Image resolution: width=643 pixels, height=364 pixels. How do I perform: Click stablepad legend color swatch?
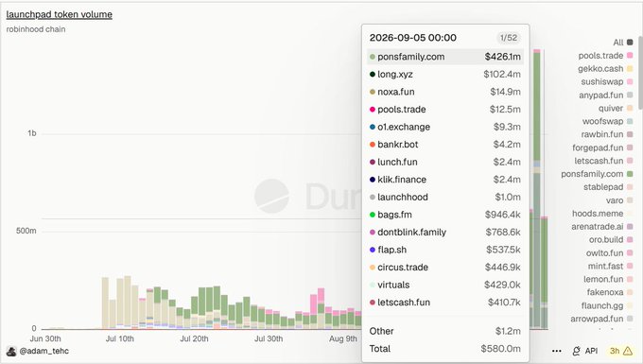click(x=630, y=187)
